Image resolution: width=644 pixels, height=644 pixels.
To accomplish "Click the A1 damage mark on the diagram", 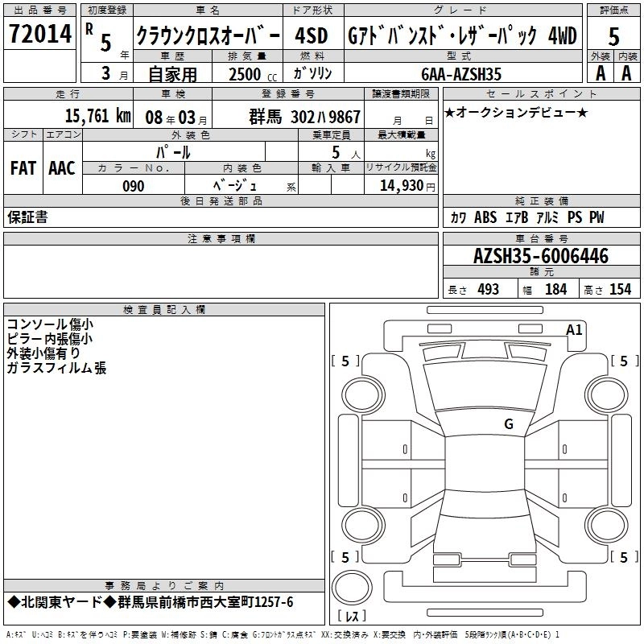I will [574, 330].
